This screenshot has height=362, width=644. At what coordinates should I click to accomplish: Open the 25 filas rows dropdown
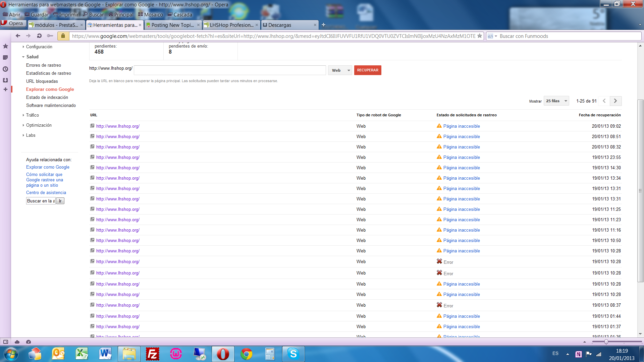(556, 101)
